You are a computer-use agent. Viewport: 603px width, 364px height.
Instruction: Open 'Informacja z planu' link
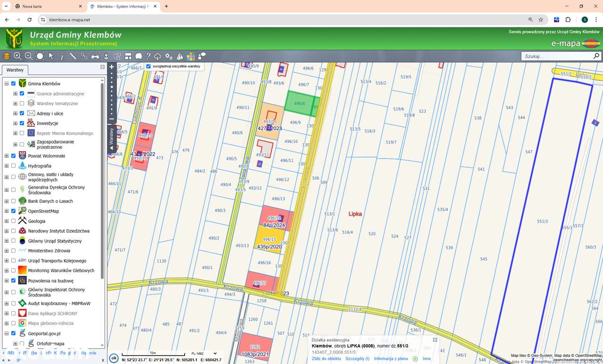[x=391, y=359]
